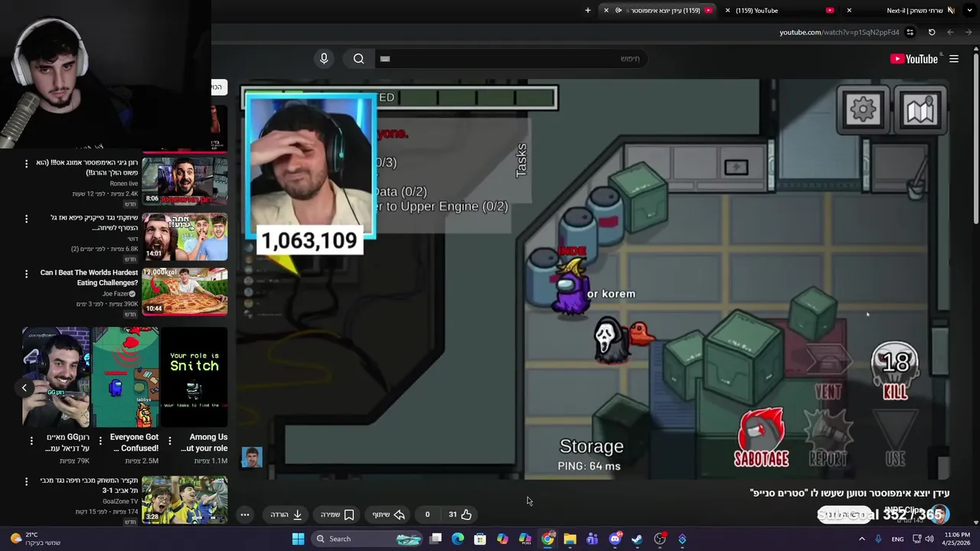The height and width of the screenshot is (551, 980).
Task: Open the Joe Fazer channel name
Action: click(116, 294)
